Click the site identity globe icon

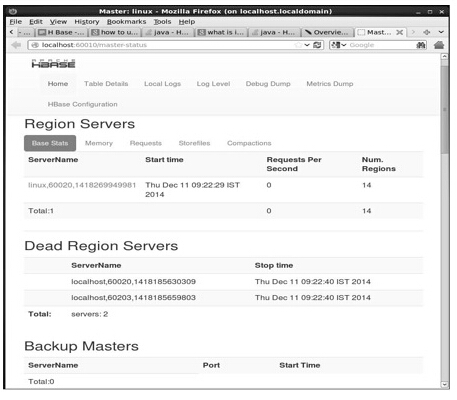35,45
